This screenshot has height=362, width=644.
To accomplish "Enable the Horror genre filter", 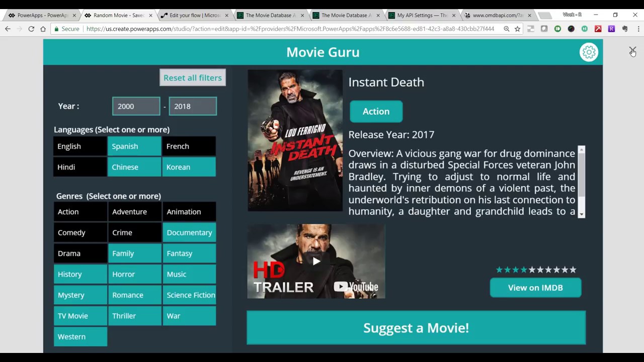I will [134, 275].
